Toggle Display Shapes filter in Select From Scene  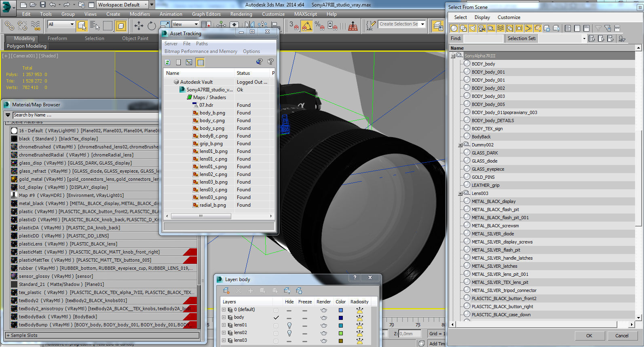click(463, 28)
